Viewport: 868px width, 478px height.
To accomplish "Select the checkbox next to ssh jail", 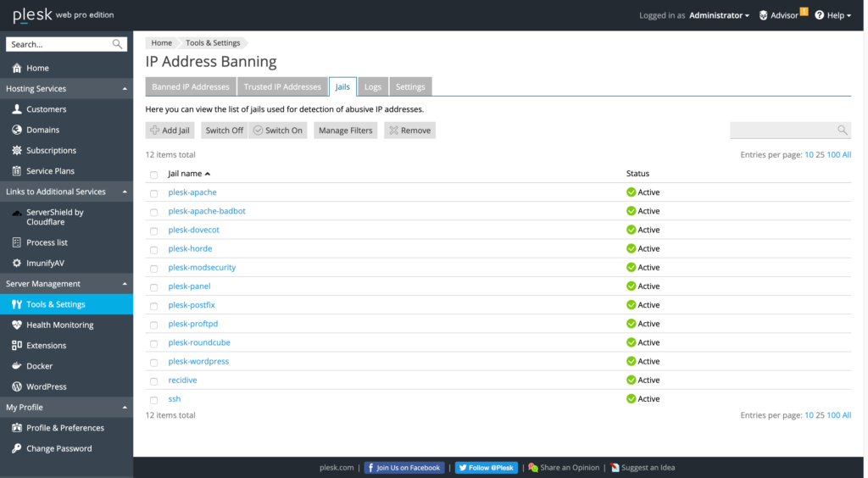I will click(154, 400).
